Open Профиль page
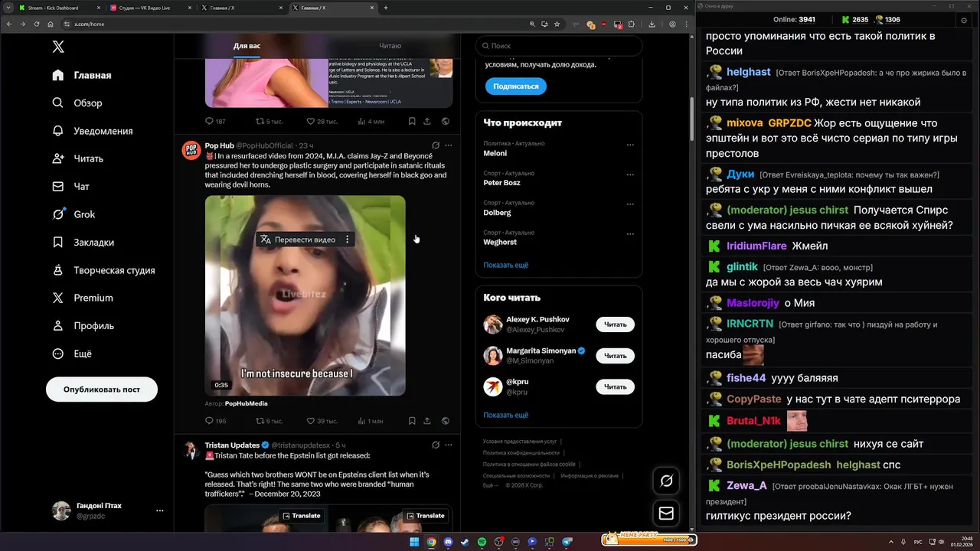The width and height of the screenshot is (980, 551). click(83, 325)
